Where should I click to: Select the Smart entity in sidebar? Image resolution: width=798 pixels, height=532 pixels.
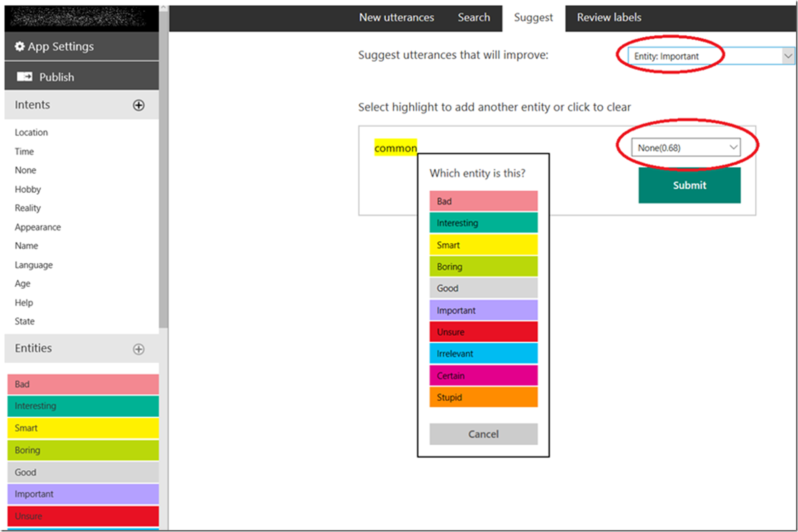pyautogui.click(x=83, y=428)
